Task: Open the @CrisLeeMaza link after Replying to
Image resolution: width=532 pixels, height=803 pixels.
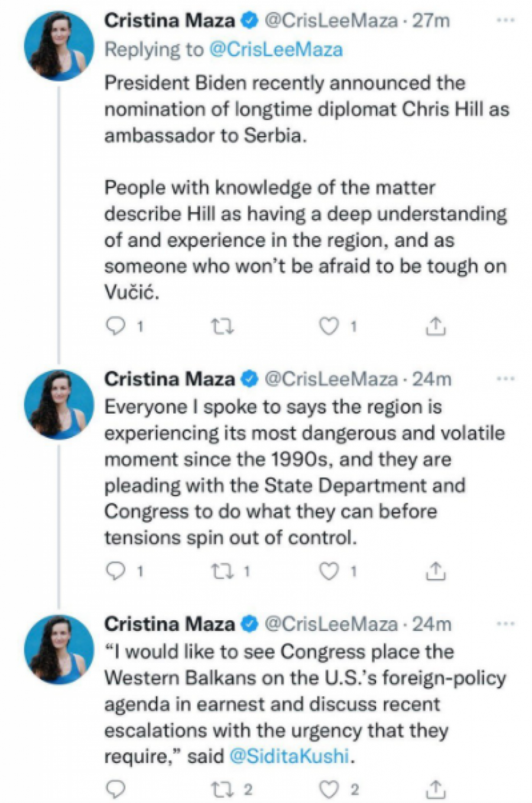Action: click(x=275, y=49)
